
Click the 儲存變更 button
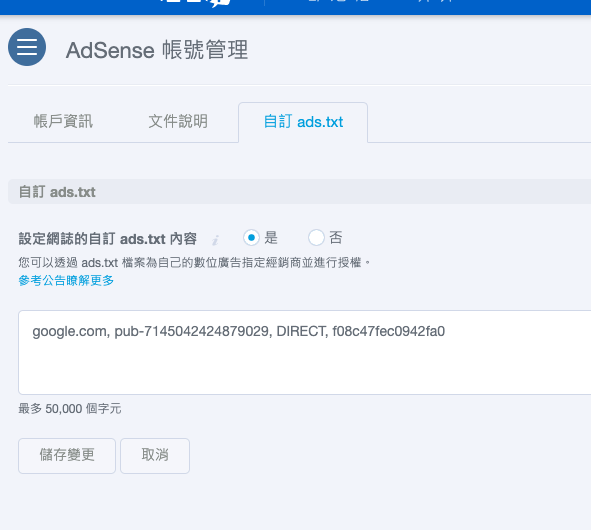67,455
